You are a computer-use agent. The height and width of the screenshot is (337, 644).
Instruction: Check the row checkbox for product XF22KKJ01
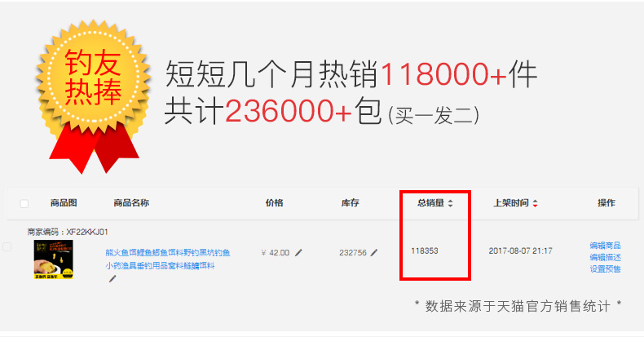click(x=7, y=246)
